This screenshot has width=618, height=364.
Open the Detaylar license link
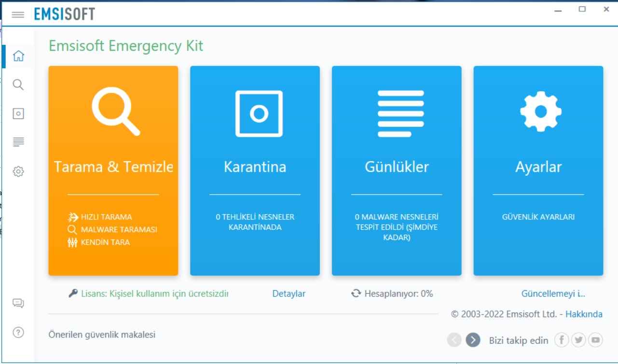(x=289, y=294)
